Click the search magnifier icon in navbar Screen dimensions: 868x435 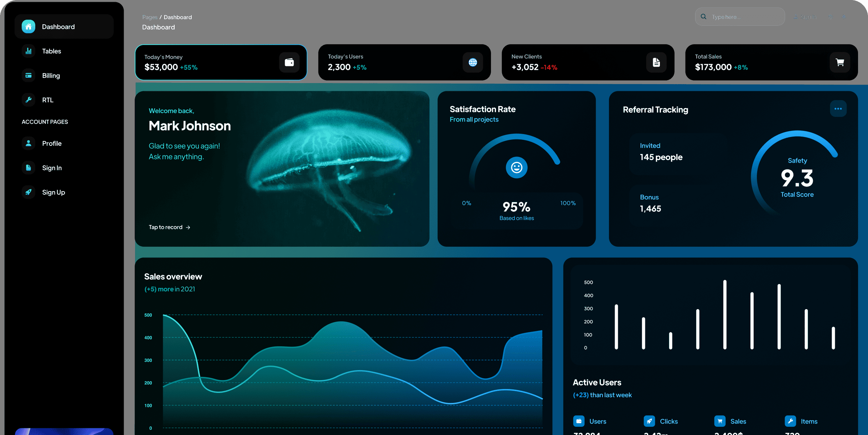pos(703,17)
